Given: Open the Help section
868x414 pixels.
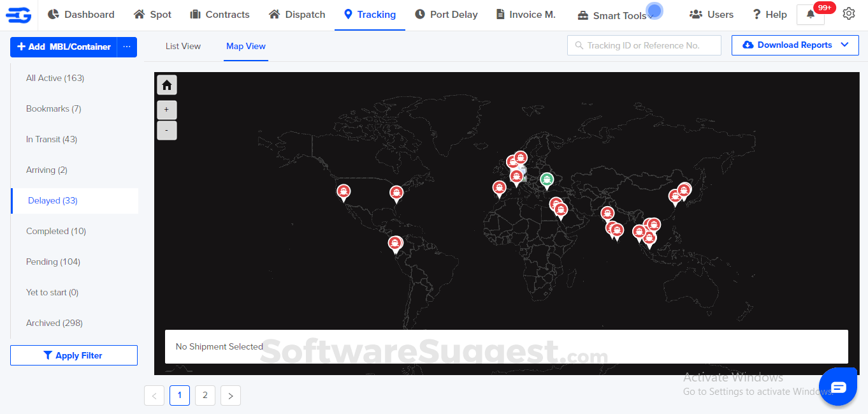Looking at the screenshot, I should (769, 14).
